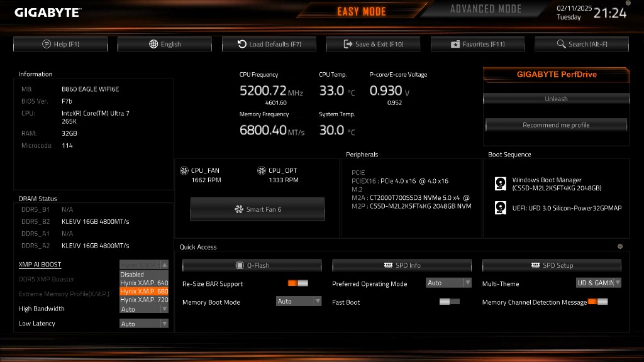Click the CPU_FAN fan icon

(184, 170)
